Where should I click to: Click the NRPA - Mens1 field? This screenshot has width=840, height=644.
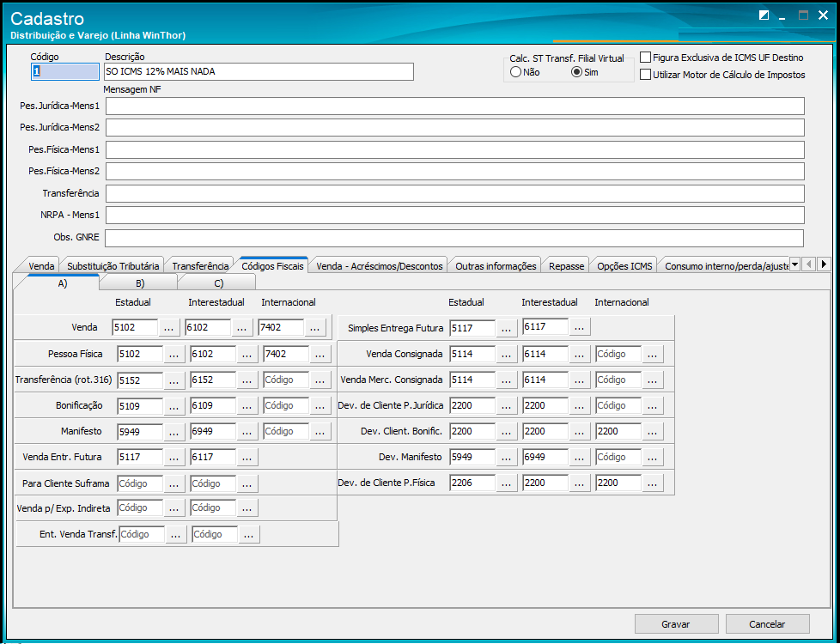click(x=455, y=216)
